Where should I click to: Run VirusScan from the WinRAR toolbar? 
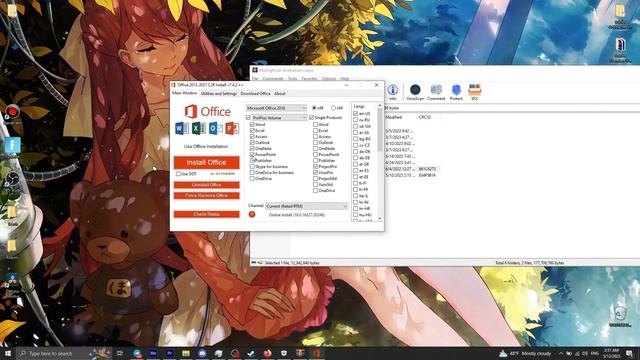pyautogui.click(x=415, y=92)
